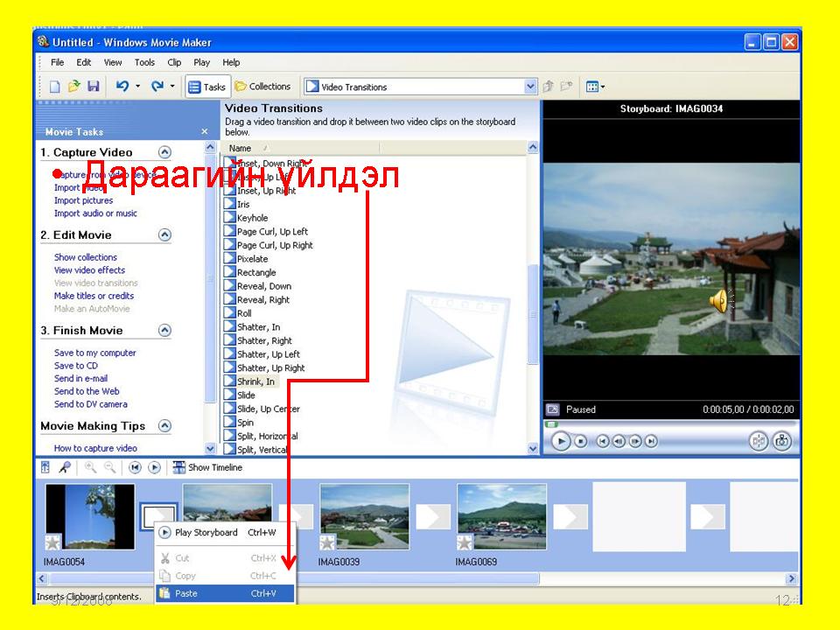Select Paste from the context menu
Screen dimensions: 840x630
(x=186, y=593)
